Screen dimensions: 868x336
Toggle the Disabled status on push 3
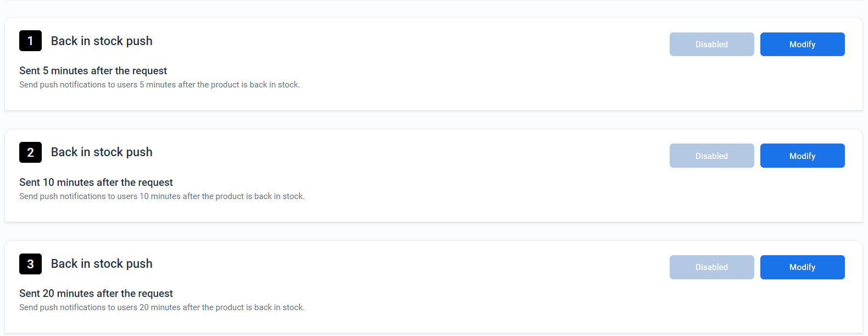pos(711,267)
